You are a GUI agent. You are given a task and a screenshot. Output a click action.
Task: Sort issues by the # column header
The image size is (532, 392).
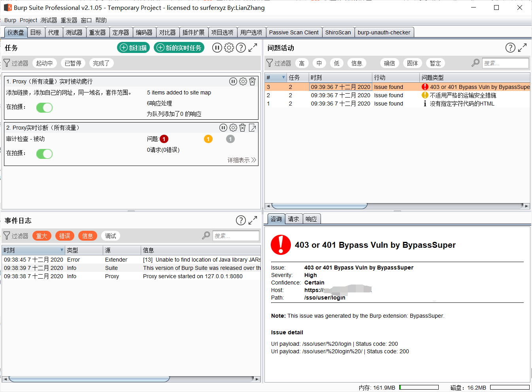275,77
